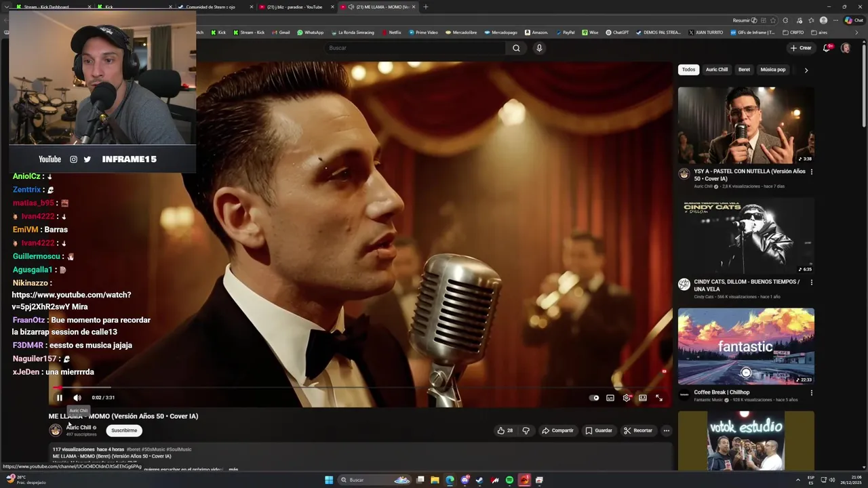This screenshot has width=868, height=488.
Task: Select the Auric Chill filter chip
Action: pos(717,70)
